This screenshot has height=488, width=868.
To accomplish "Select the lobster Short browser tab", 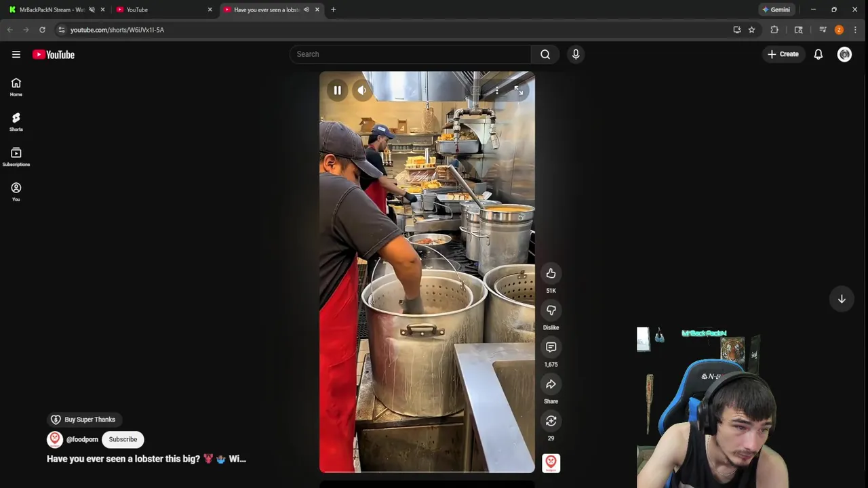I will tap(266, 9).
